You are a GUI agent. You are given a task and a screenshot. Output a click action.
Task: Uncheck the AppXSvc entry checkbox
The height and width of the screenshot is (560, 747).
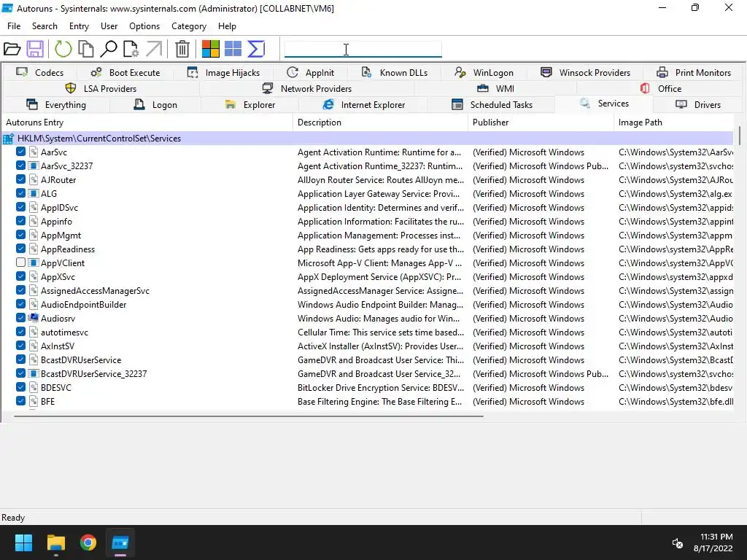click(20, 276)
